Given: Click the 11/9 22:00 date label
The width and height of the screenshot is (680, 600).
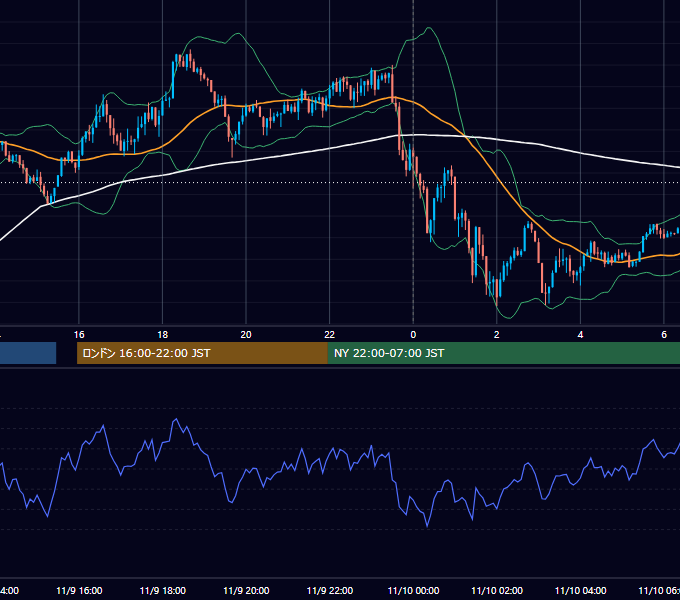Looking at the screenshot, I should pyautogui.click(x=330, y=590).
